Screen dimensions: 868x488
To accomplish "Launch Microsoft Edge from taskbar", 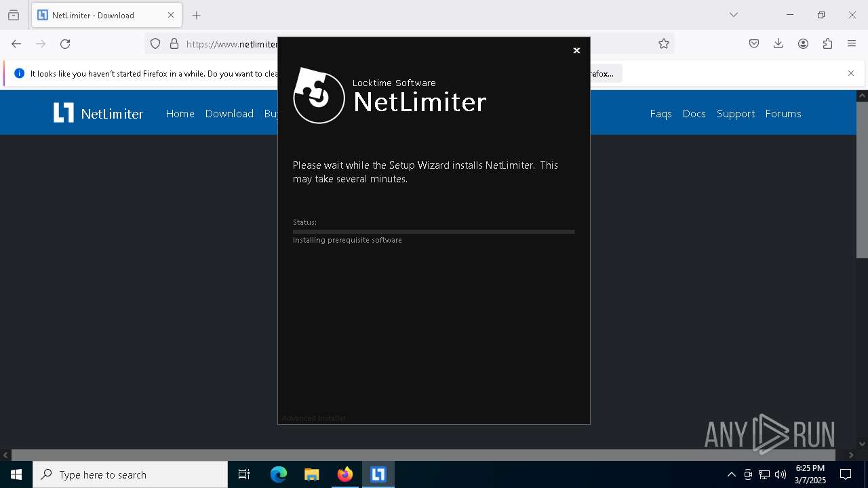I will coord(279,474).
